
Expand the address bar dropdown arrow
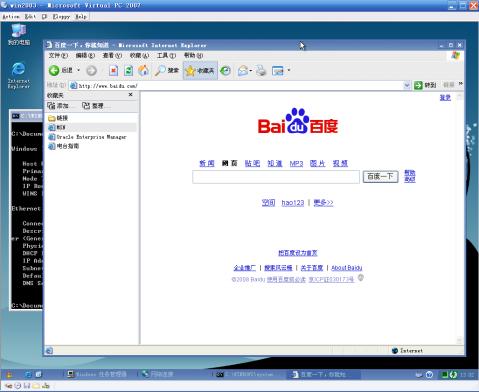pos(407,85)
